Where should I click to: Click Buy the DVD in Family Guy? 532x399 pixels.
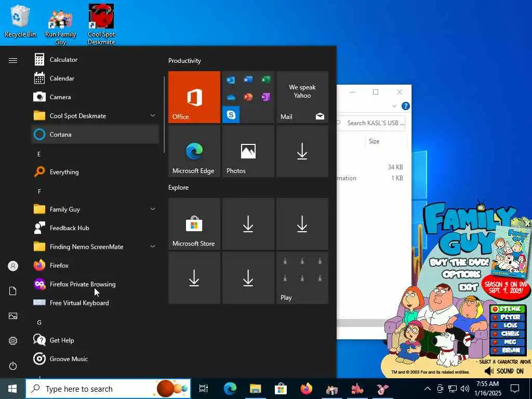(459, 262)
